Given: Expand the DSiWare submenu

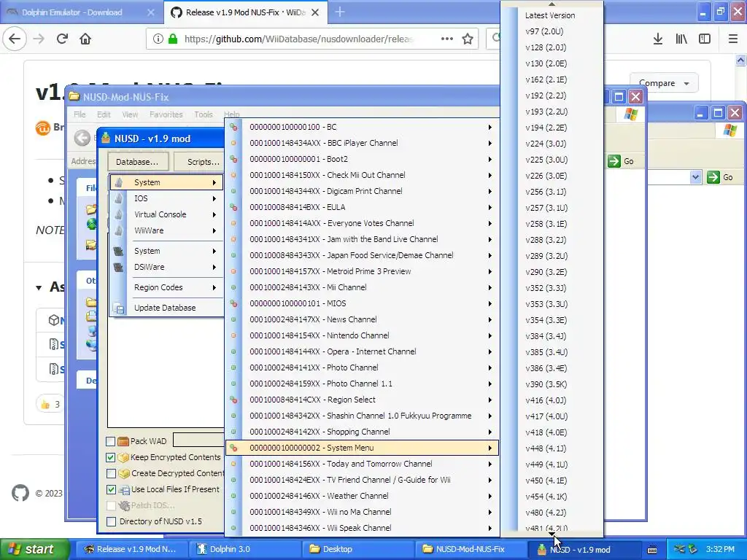Looking at the screenshot, I should coord(166,267).
